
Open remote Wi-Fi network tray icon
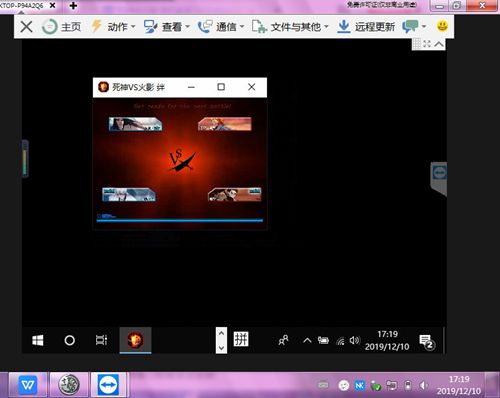click(x=340, y=341)
